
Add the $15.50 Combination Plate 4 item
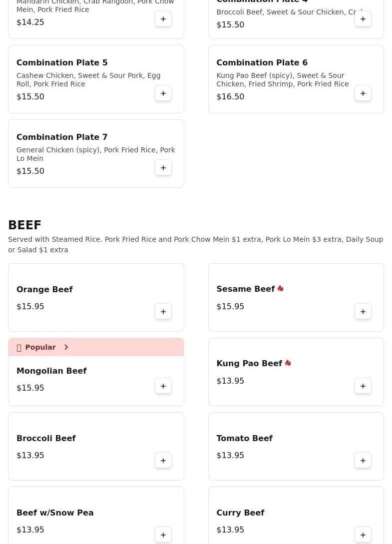point(363,19)
